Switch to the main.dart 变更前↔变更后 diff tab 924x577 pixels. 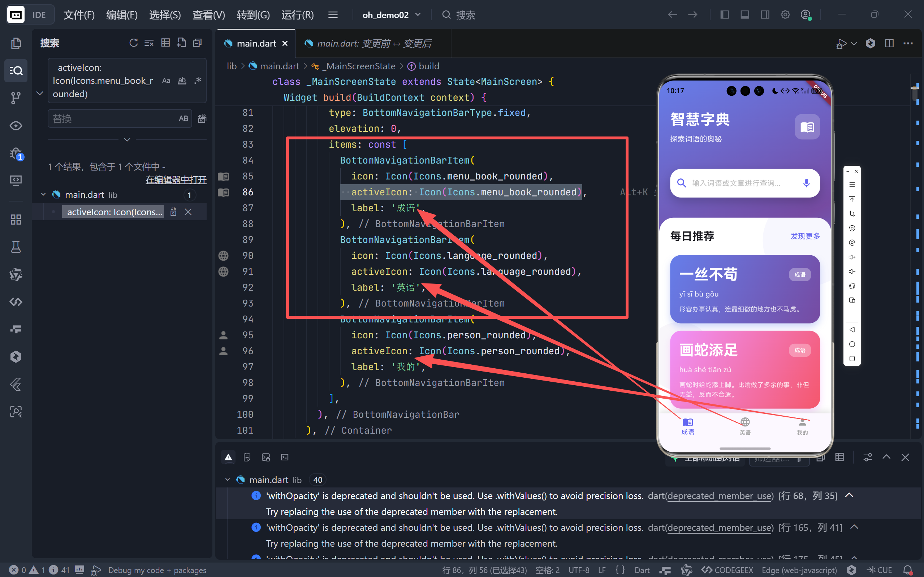pyautogui.click(x=373, y=43)
